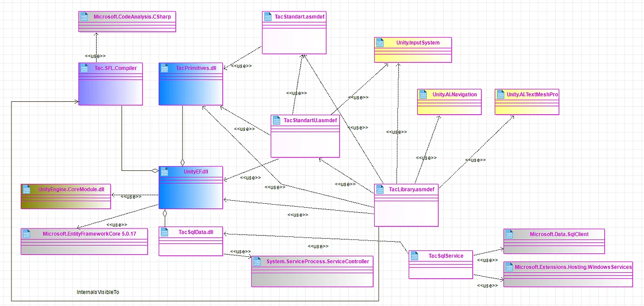644x306 pixels.
Task: Select the TacStandart.asmdef title text
Action: point(299,17)
